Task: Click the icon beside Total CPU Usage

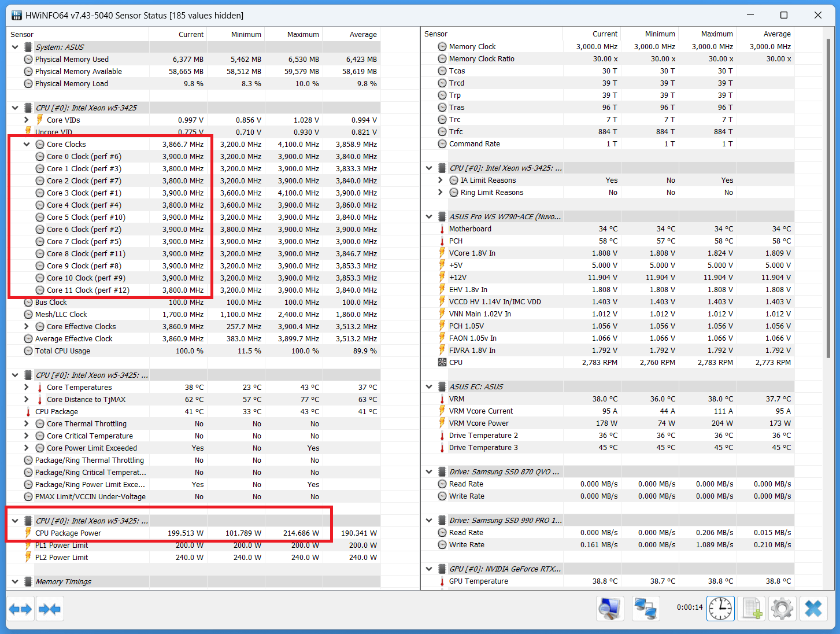Action: [x=28, y=351]
